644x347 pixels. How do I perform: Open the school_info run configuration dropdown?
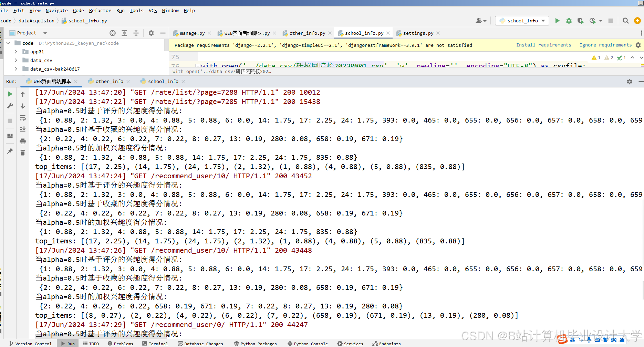pyautogui.click(x=522, y=21)
